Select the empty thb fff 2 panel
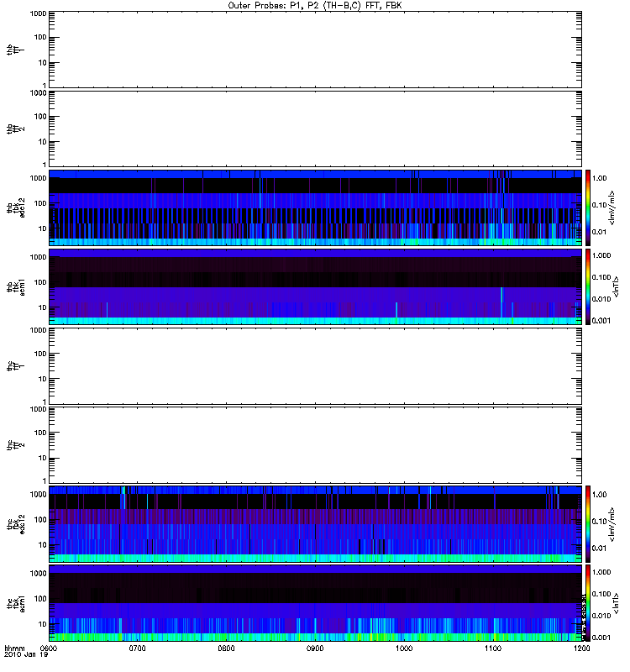The image size is (630, 672). 315,129
